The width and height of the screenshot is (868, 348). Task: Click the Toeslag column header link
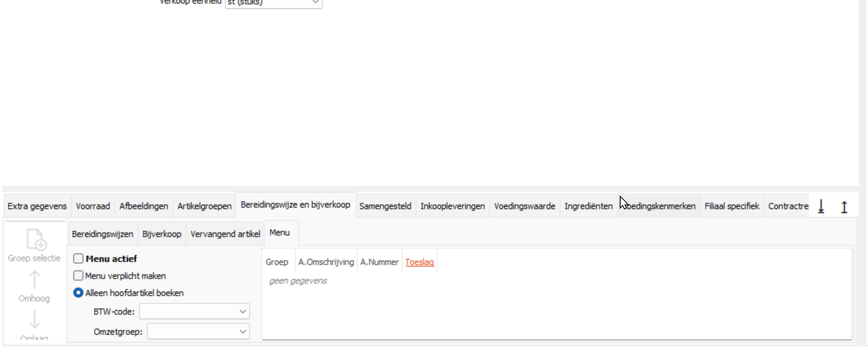click(419, 262)
